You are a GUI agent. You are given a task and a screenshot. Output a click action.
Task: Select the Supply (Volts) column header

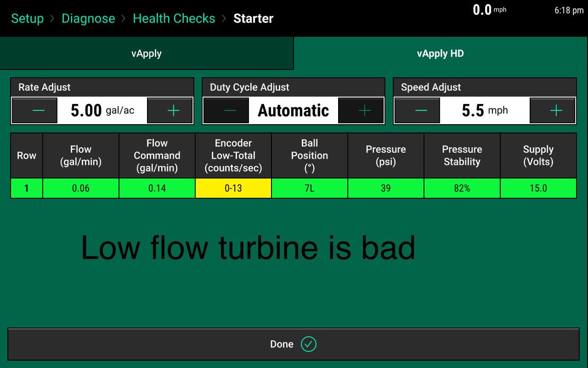point(539,156)
